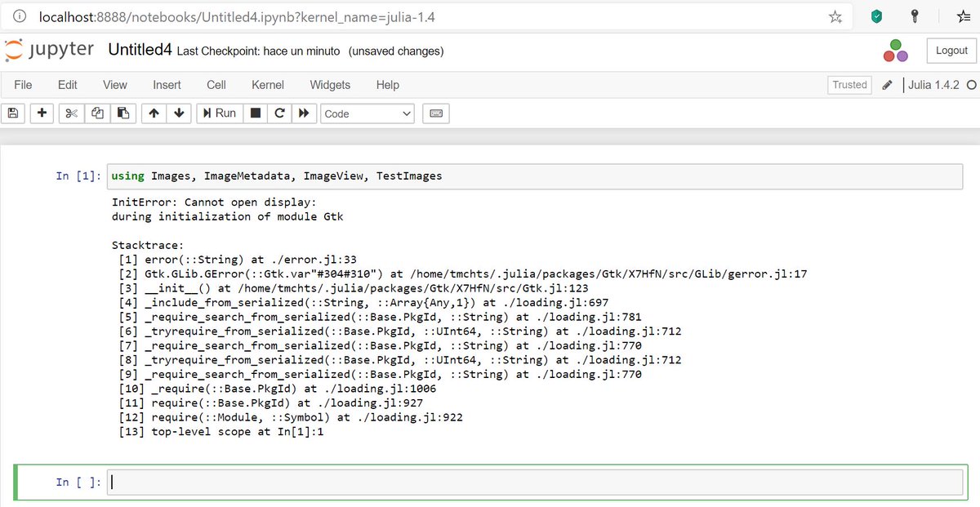
Task: Click the Julia 1.4.2 kernel name
Action: pos(934,85)
